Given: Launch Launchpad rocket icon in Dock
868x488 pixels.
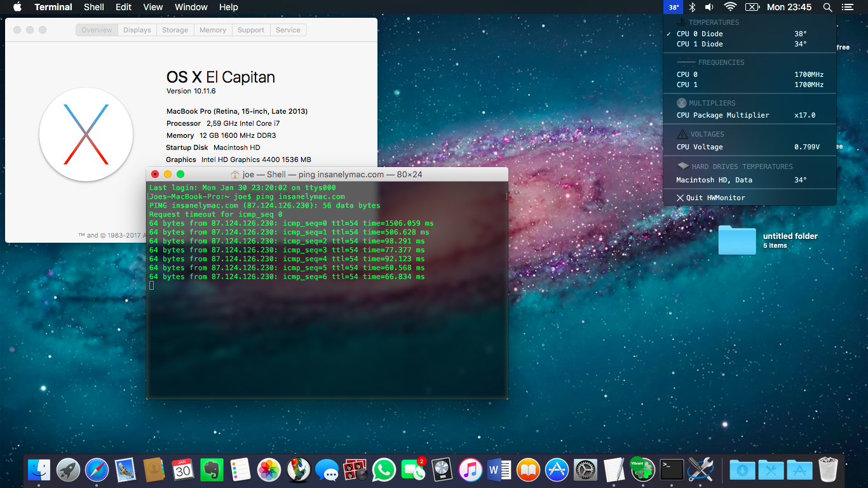Looking at the screenshot, I should (68, 470).
